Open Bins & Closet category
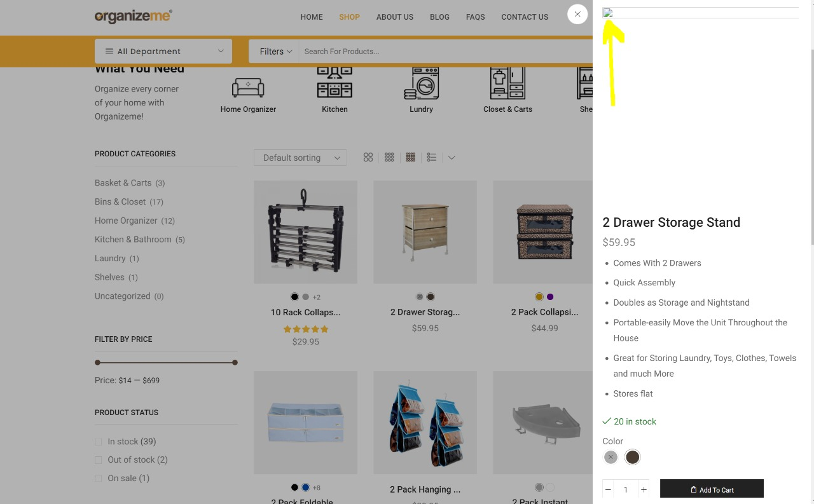The image size is (814, 504). coord(120,201)
